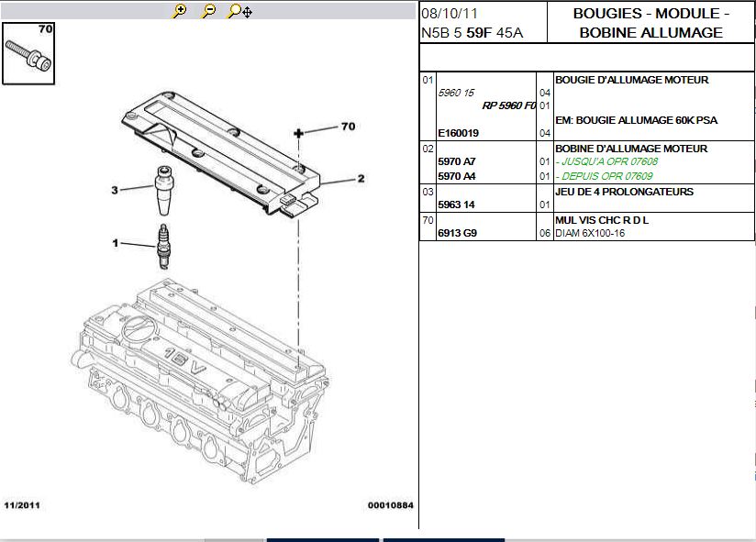756x542 pixels.
Task: Select part number 5970 A4
Action: pyautogui.click(x=456, y=175)
